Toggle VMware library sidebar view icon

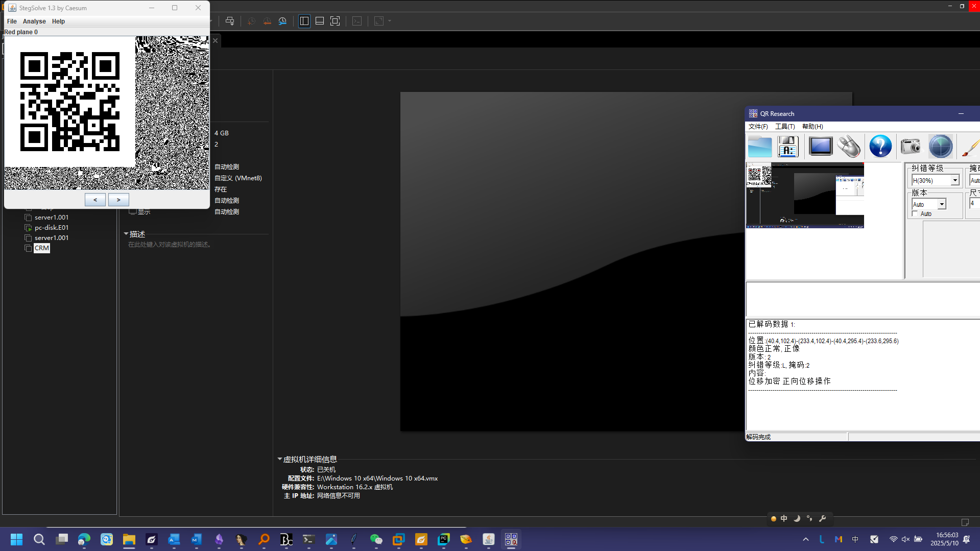click(x=304, y=21)
